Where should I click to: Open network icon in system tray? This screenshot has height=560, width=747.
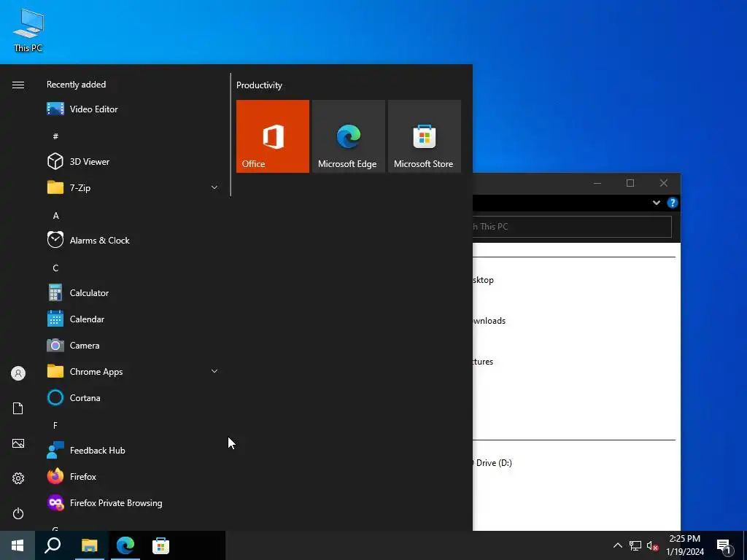pyautogui.click(x=635, y=545)
